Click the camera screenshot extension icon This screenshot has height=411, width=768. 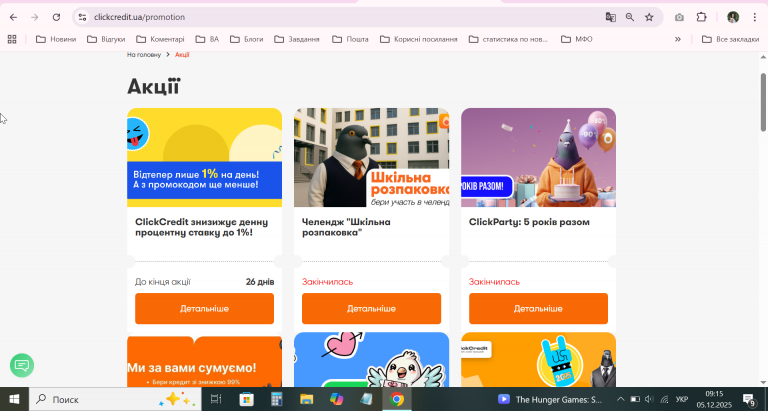pyautogui.click(x=679, y=17)
